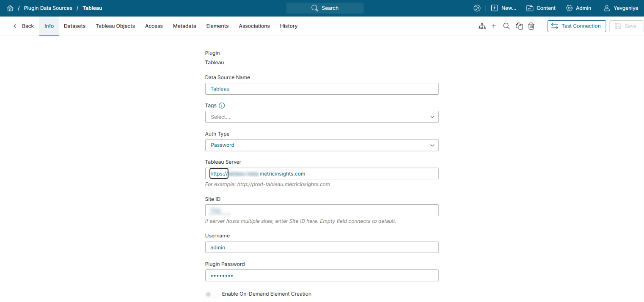Enable On-Demand Element Creation toggle
This screenshot has height=302, width=644.
[x=212, y=294]
